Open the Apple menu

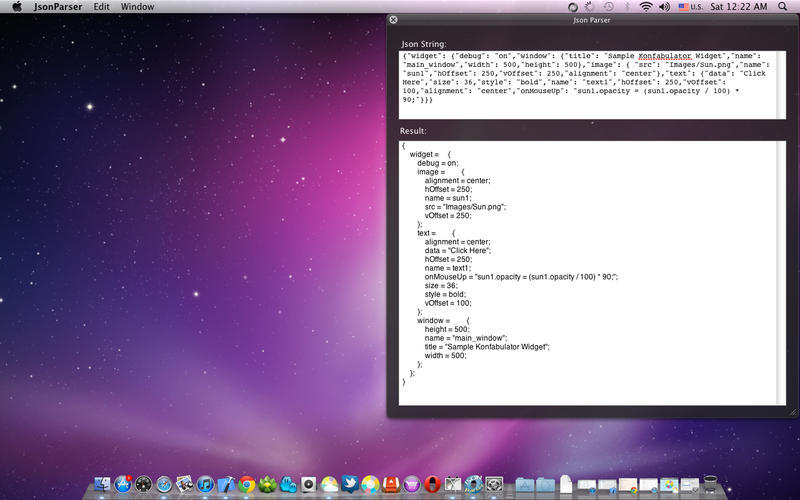coord(16,7)
